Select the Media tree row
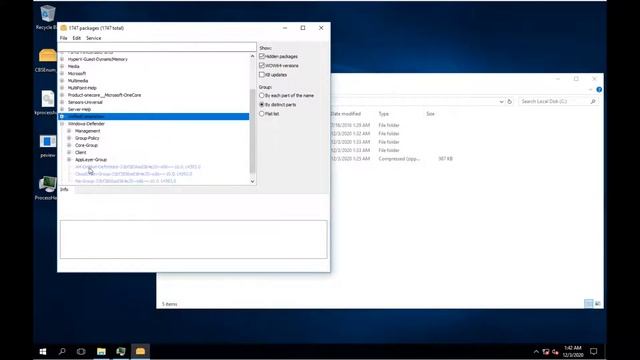This screenshot has width=640, height=360. [x=73, y=67]
